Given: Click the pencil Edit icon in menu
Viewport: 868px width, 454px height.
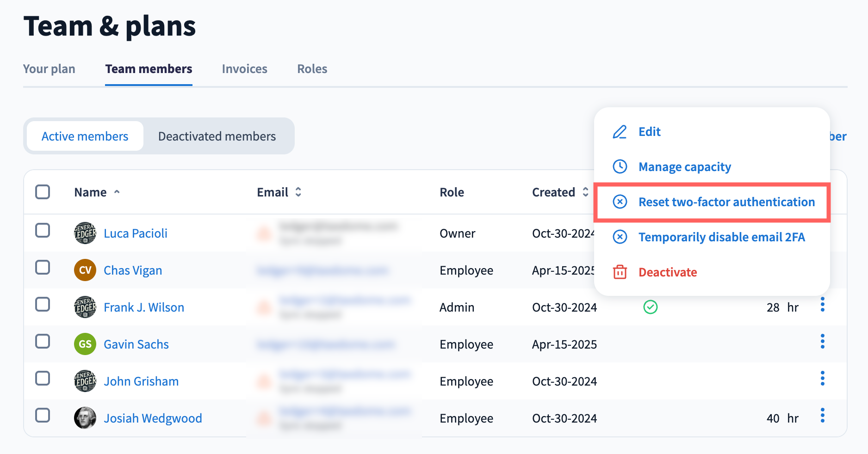Looking at the screenshot, I should coord(620,132).
